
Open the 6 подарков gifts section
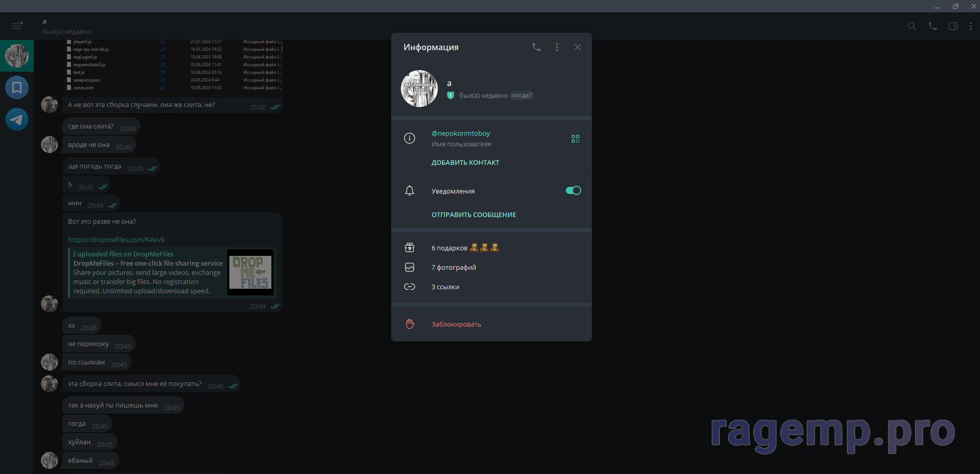[x=450, y=248]
